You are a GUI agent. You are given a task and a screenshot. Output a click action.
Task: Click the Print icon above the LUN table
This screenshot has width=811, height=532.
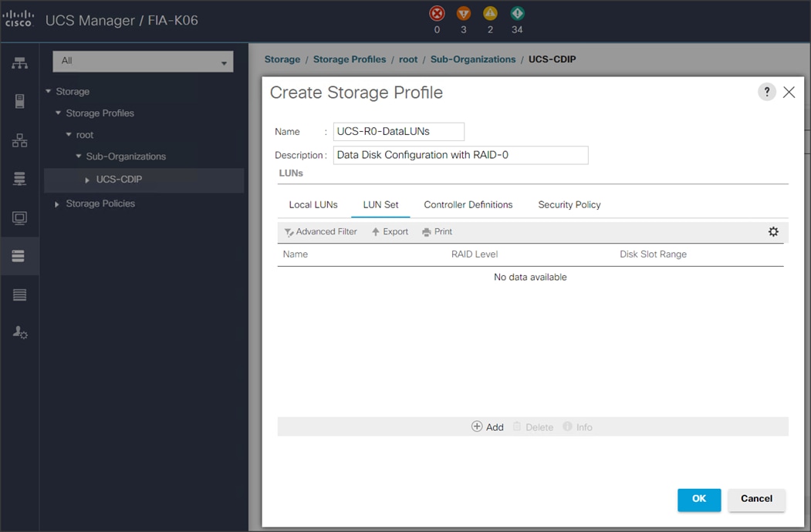(x=437, y=231)
